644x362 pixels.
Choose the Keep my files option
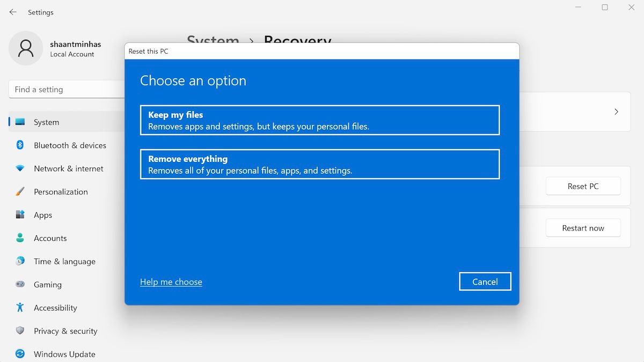coord(320,120)
